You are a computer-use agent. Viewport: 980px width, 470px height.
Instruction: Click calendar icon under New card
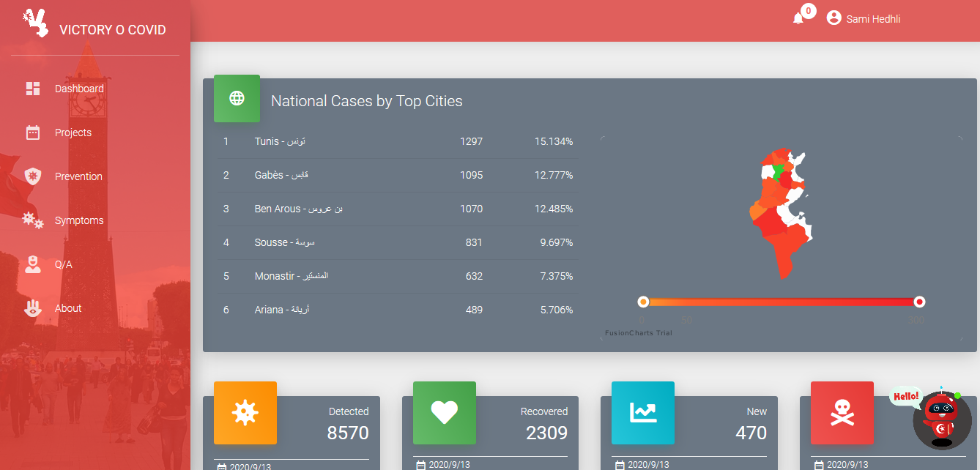coord(620,466)
